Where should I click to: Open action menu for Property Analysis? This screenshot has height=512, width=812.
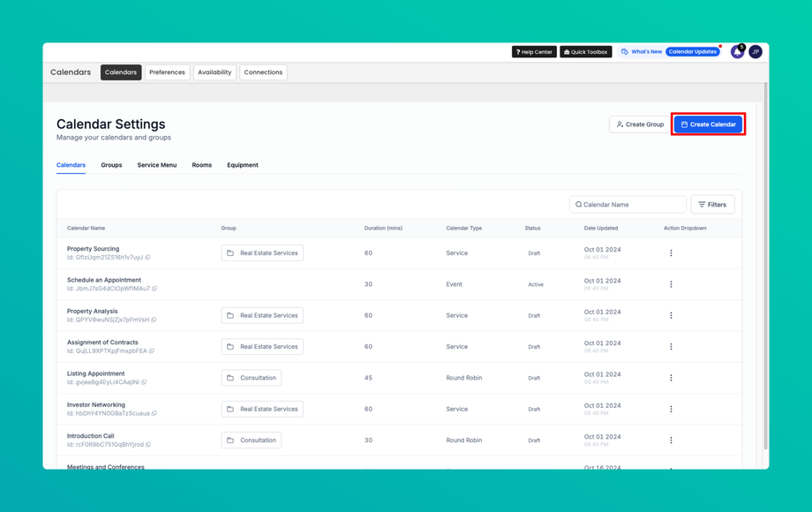pos(671,315)
